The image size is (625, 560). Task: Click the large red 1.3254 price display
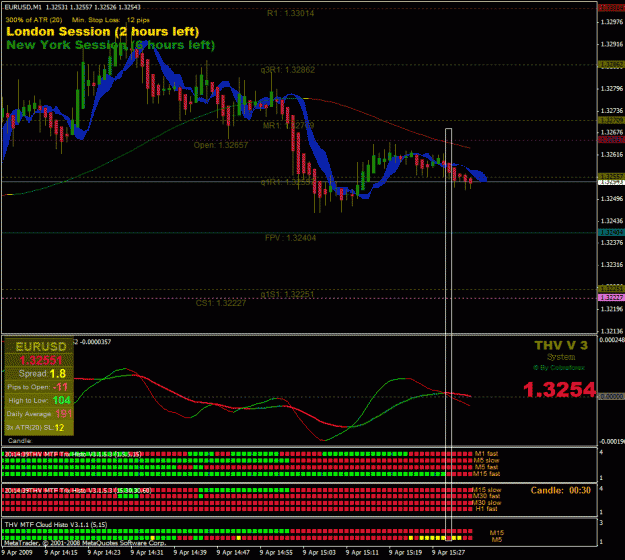click(x=560, y=390)
